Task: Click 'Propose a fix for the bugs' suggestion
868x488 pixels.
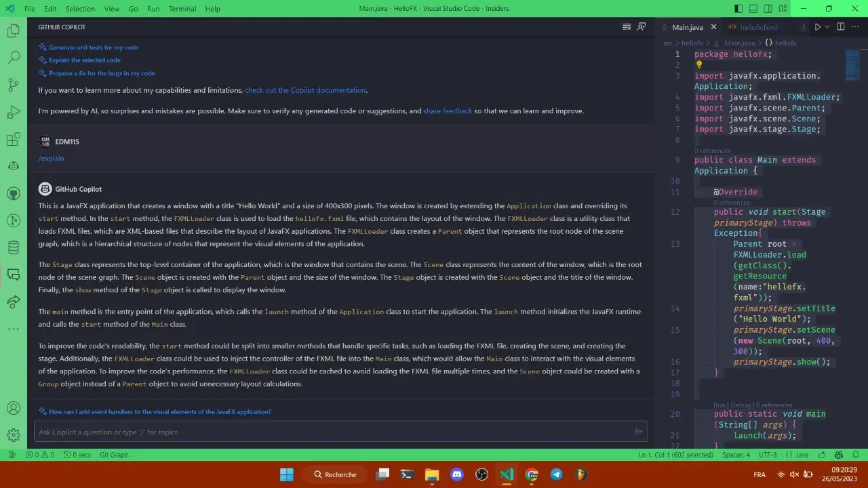Action: (102, 73)
